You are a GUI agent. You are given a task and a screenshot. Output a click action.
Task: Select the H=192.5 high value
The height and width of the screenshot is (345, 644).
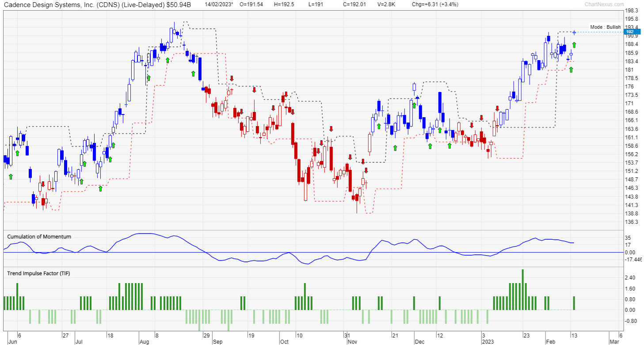click(284, 4)
